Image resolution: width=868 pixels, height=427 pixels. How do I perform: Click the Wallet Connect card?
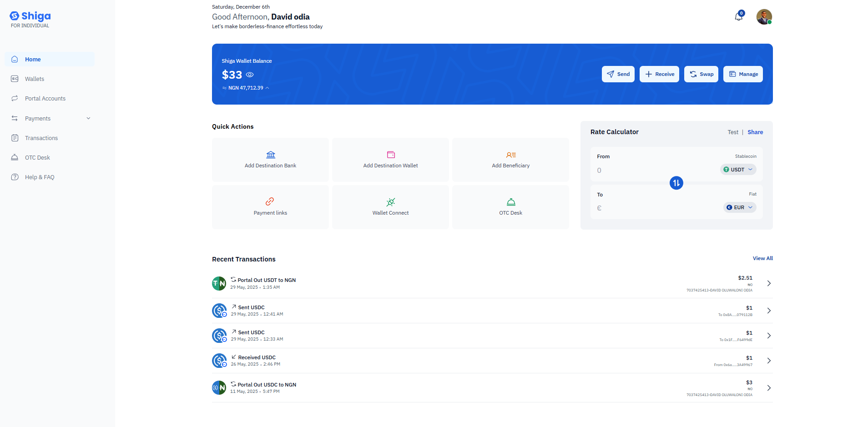coord(390,207)
